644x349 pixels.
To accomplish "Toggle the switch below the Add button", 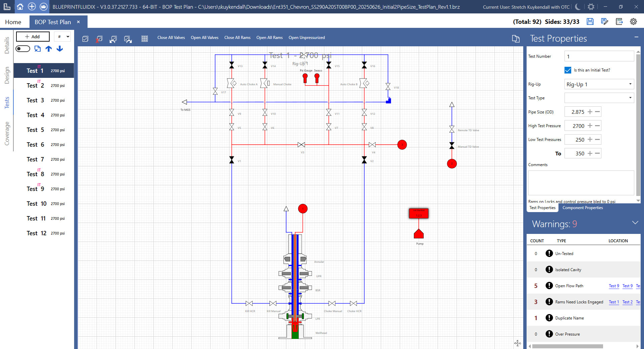I will pos(23,49).
